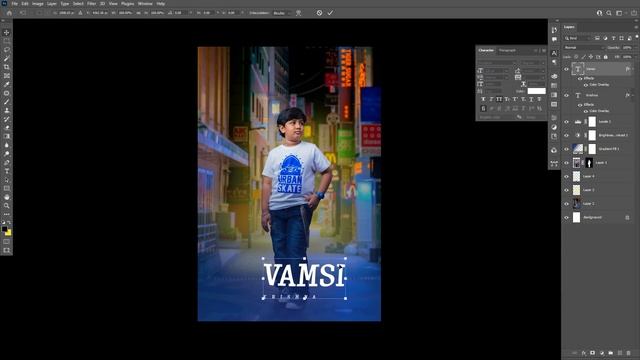Apply Strikethrough style in Character panel
The height and width of the screenshot is (360, 640).
point(540,99)
